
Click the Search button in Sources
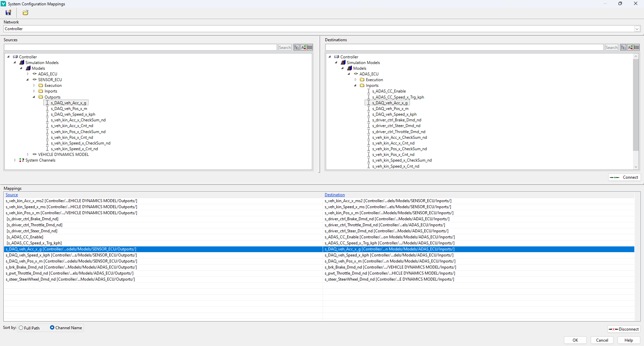pos(285,48)
